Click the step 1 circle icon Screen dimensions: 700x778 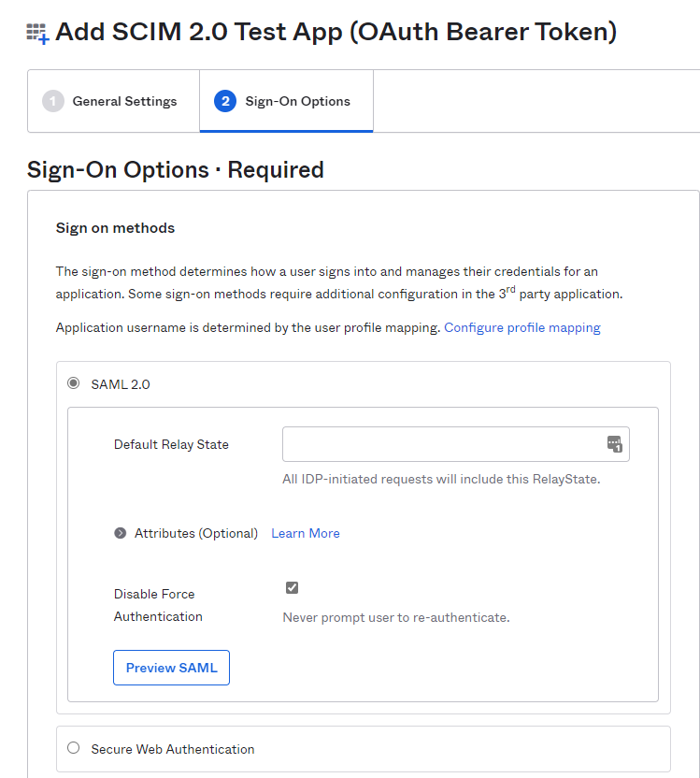tap(53, 101)
